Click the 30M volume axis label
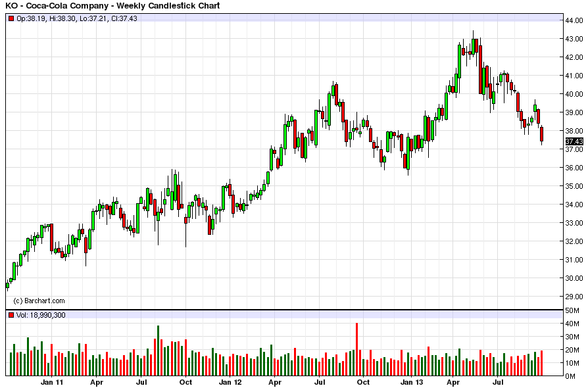Image resolution: width=588 pixels, height=388 pixels. tap(572, 337)
